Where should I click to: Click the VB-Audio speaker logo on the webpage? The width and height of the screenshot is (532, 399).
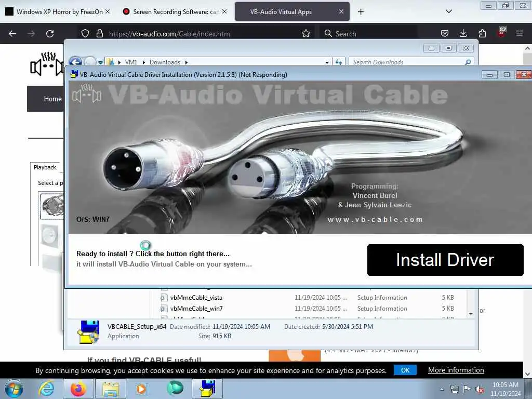47,64
